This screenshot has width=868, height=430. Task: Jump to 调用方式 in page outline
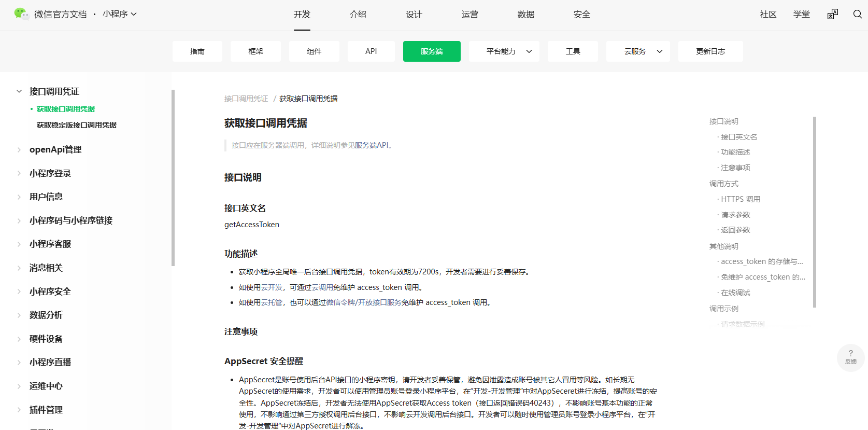(x=724, y=184)
